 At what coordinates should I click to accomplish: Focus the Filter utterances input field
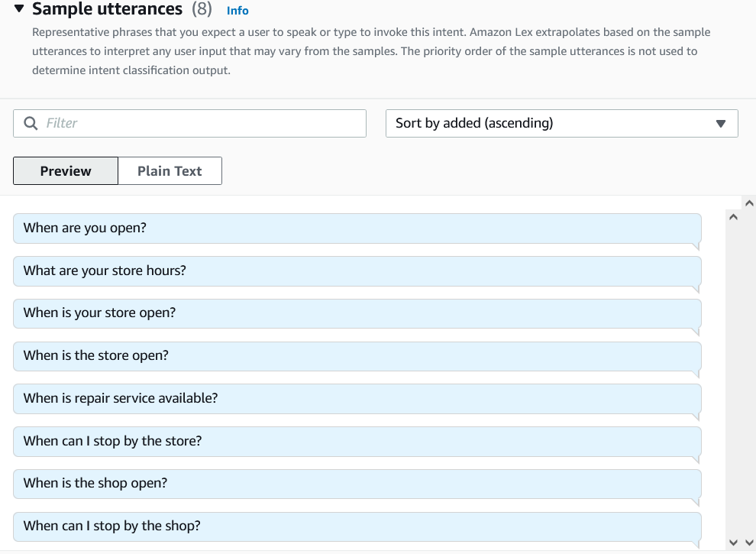pos(199,123)
